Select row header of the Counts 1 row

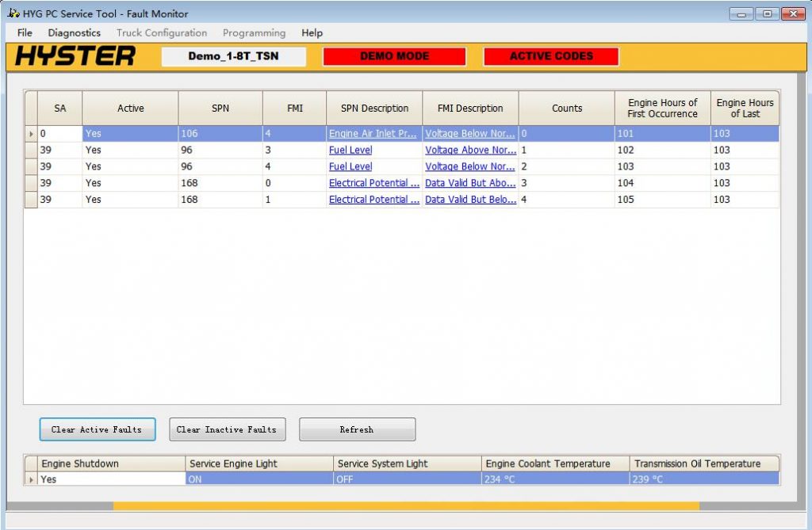(x=31, y=150)
